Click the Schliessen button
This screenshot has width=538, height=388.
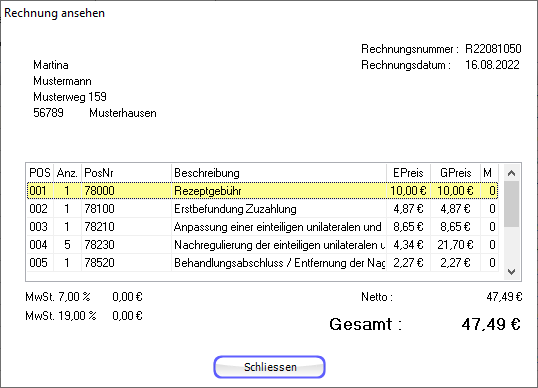[269, 367]
